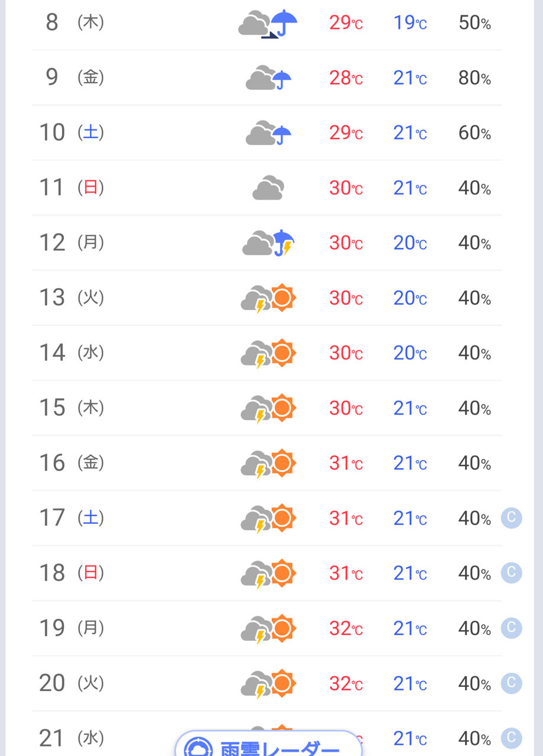
Task: Tap the cloud-umbrella icon for day 8
Action: pyautogui.click(x=268, y=24)
